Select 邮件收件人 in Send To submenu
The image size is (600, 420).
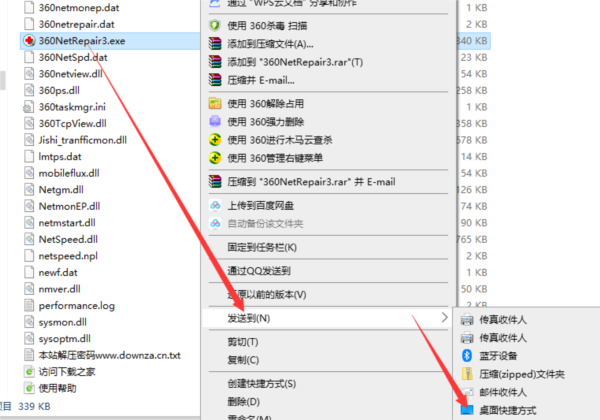pos(527,392)
